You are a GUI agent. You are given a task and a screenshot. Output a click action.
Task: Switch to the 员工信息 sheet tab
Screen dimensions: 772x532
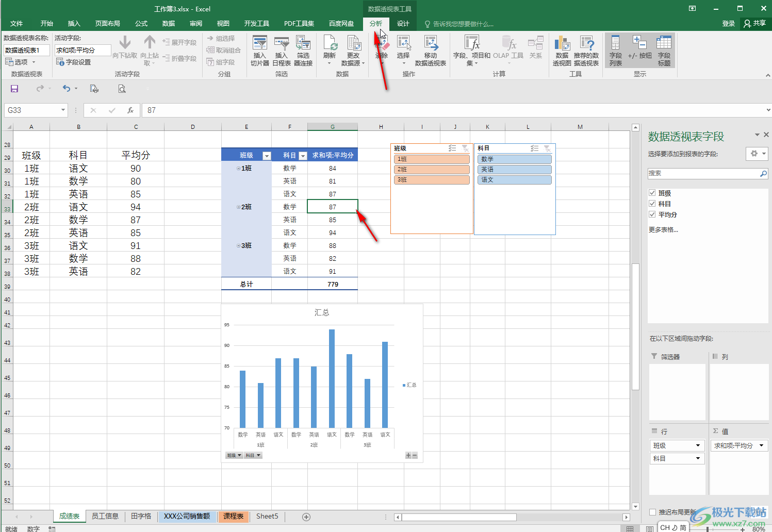[x=105, y=516]
